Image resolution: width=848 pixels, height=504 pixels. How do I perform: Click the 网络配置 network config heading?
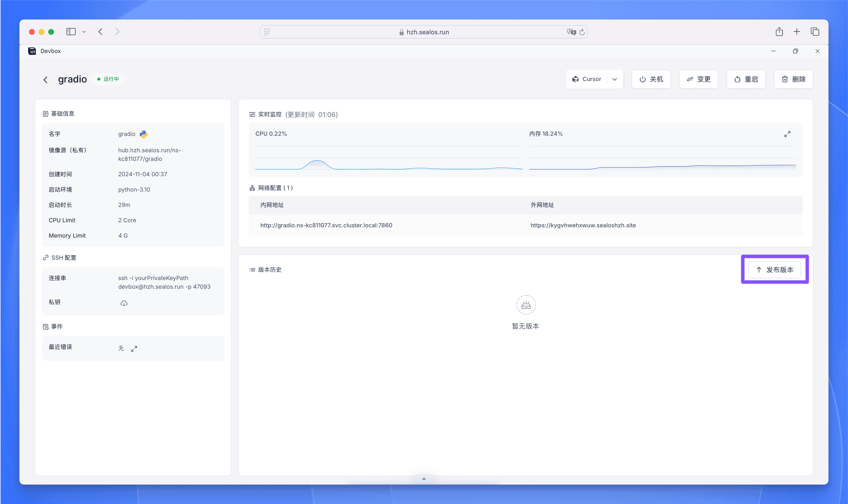tap(275, 188)
